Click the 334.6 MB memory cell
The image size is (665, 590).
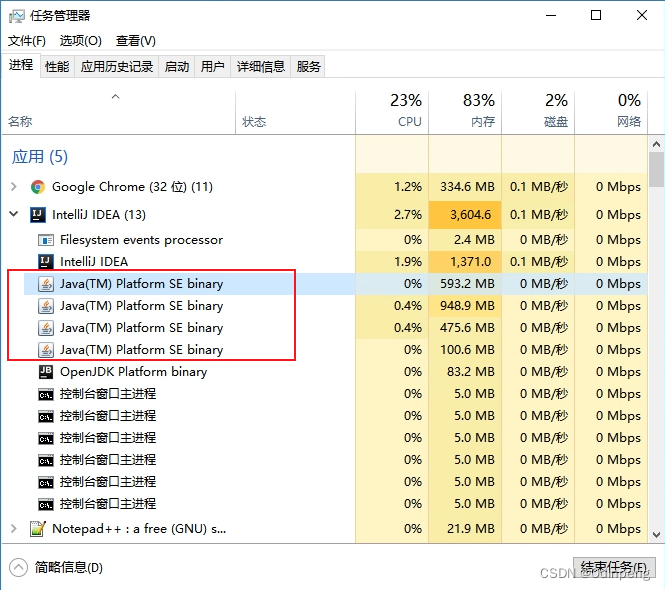tap(465, 187)
